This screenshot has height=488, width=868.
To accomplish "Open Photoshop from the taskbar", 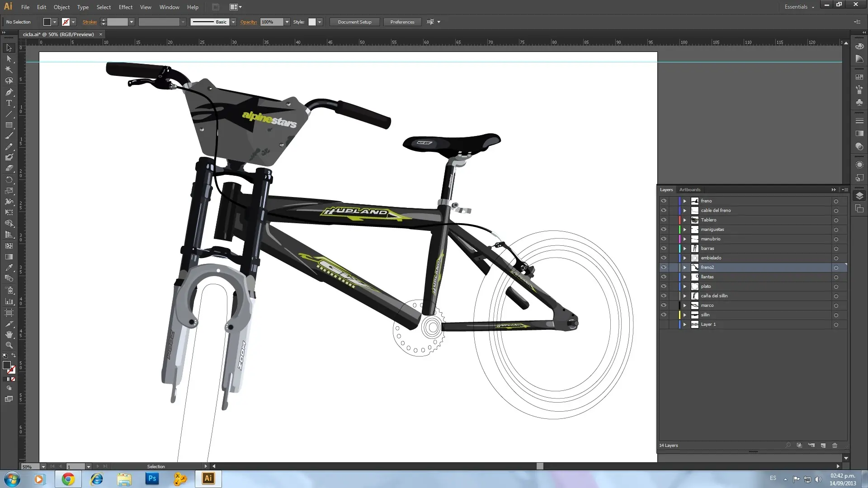I will (x=152, y=479).
